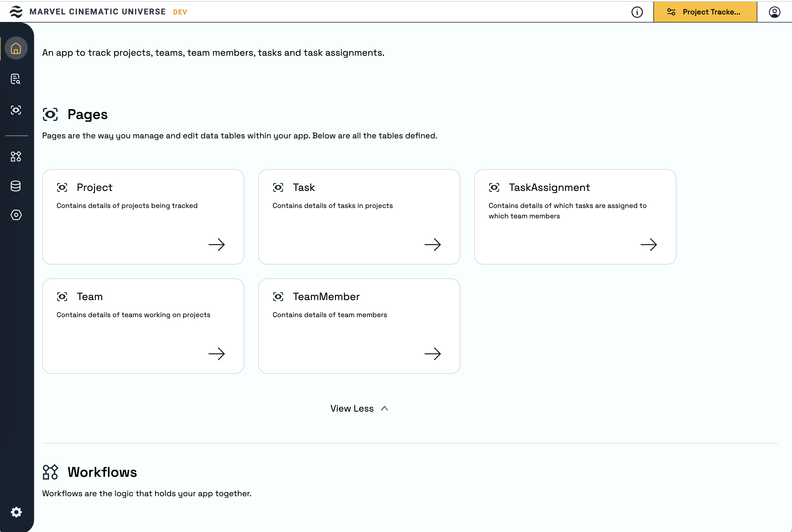Click the Workflows section heading
This screenshot has width=792, height=532.
point(102,472)
